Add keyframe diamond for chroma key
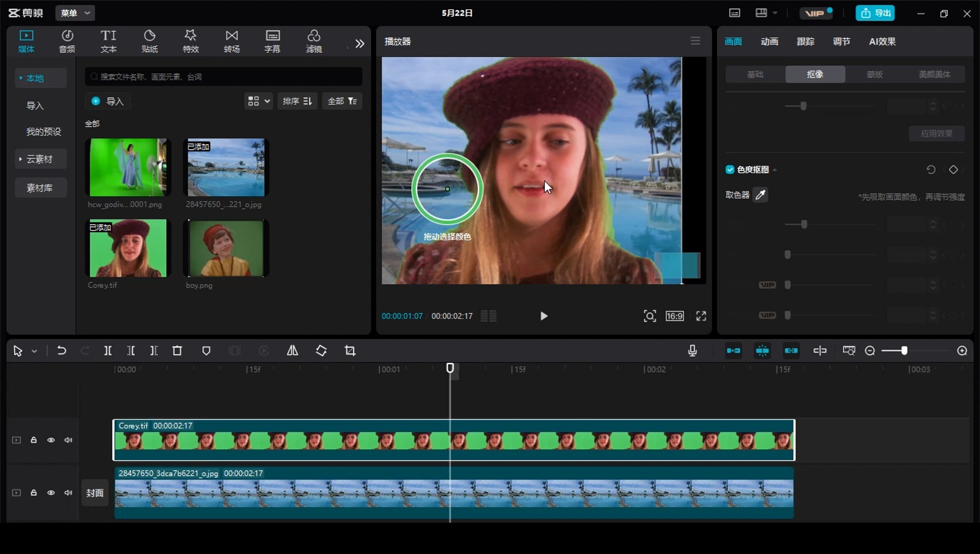This screenshot has width=980, height=554. 953,170
